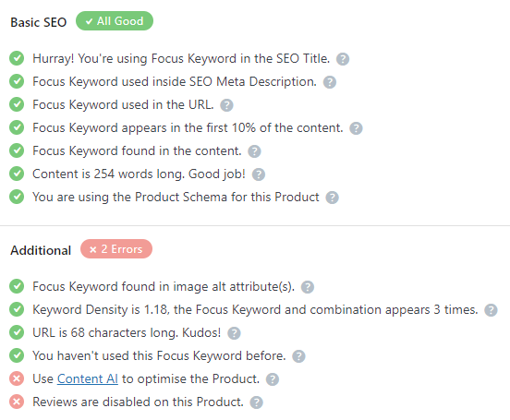This screenshot has height=420, width=510.
Task: Click help icon next to Content AI suggestion
Action: point(273,379)
